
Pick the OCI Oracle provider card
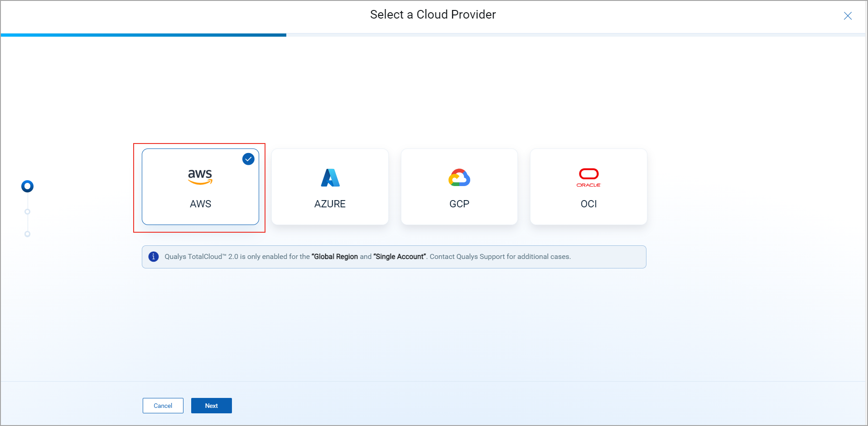click(x=588, y=187)
